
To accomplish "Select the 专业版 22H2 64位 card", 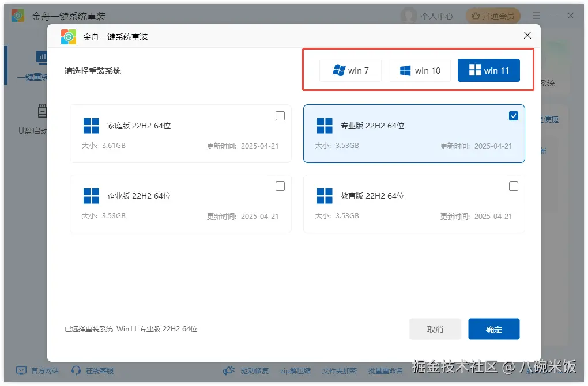I will pyautogui.click(x=414, y=134).
